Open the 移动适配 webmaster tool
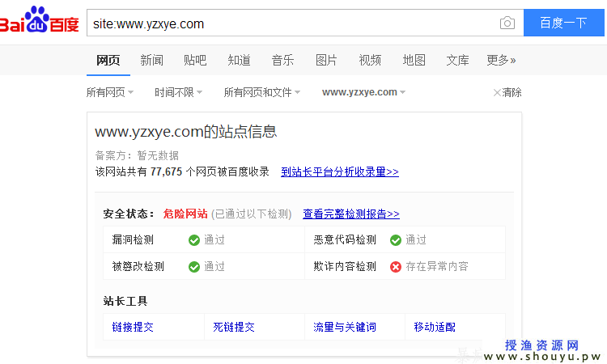Screen dimensions: 607x364 pyautogui.click(x=435, y=328)
